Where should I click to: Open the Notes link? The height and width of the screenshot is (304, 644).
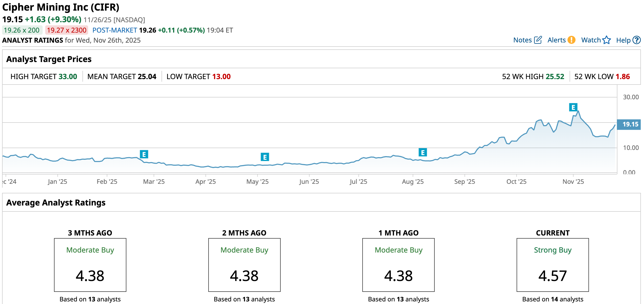[x=522, y=40]
